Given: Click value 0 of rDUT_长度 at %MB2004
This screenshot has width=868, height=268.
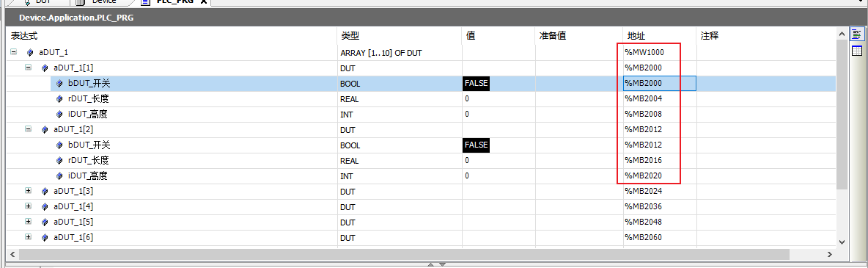Looking at the screenshot, I should (x=467, y=99).
